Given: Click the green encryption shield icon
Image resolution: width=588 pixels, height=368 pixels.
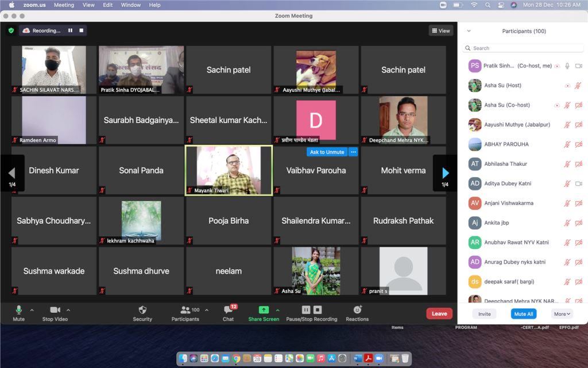Looking at the screenshot, I should tap(11, 30).
